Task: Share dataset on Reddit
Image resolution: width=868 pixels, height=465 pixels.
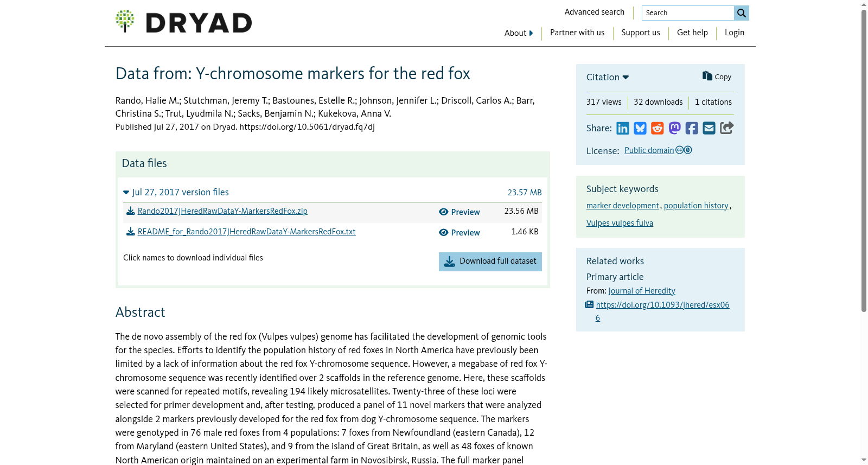Action: [x=658, y=128]
